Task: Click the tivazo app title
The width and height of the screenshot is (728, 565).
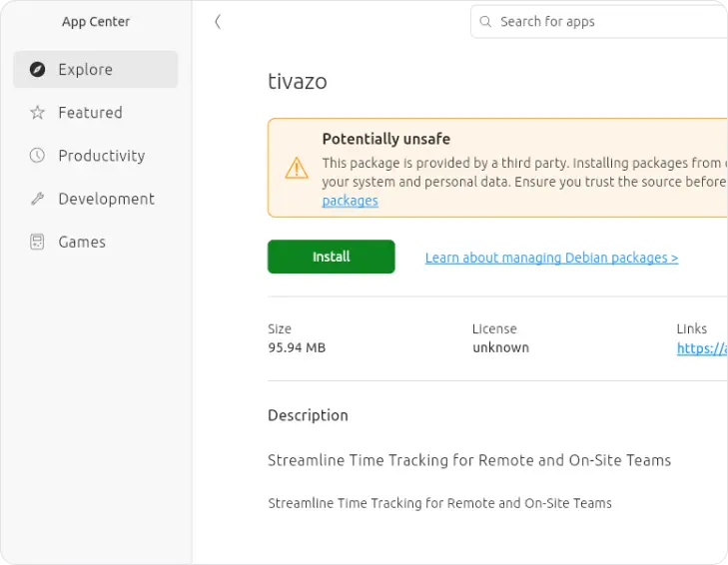Action: (298, 82)
